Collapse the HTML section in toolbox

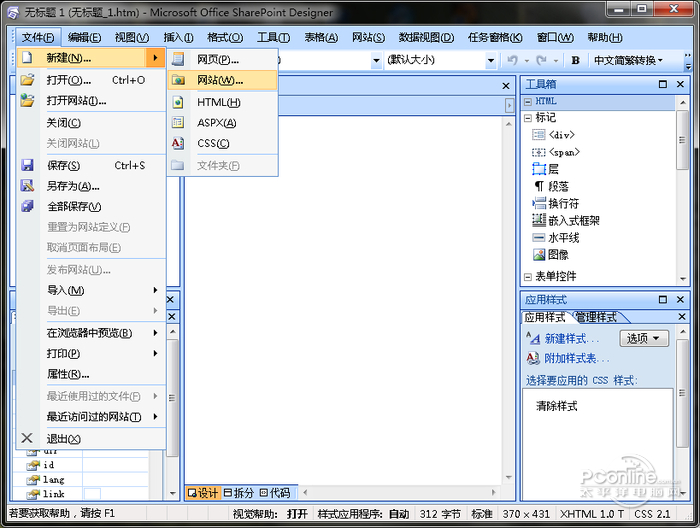tap(528, 102)
